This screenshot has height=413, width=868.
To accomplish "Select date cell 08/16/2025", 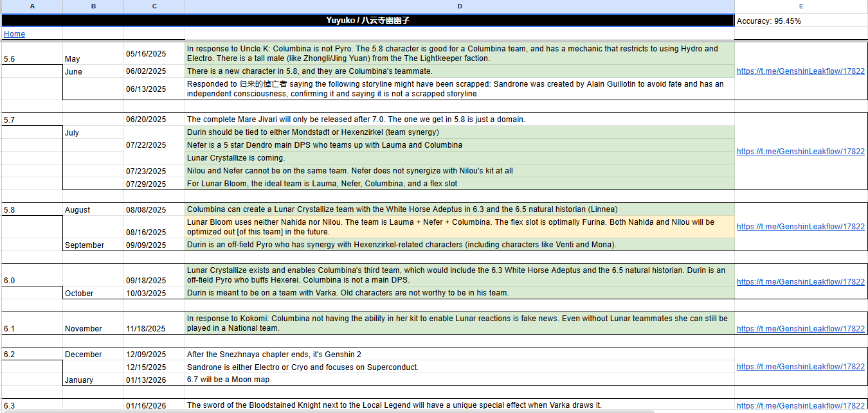I will [154, 227].
